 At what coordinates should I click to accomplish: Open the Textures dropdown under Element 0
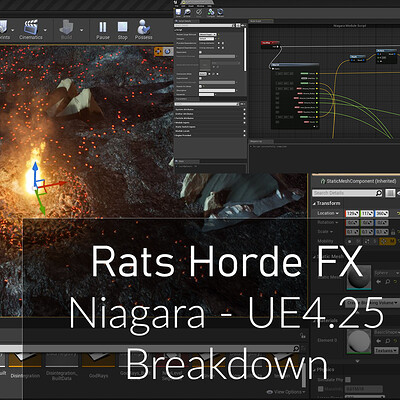[386, 351]
